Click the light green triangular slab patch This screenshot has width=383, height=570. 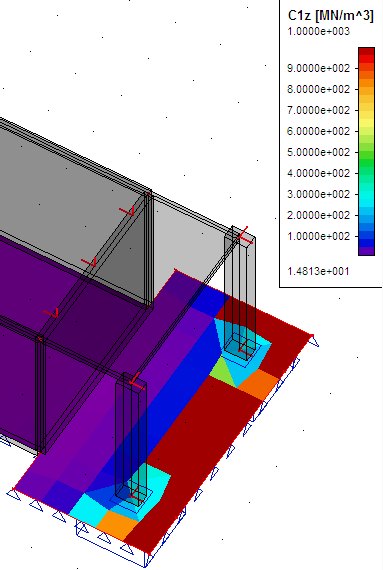[223, 371]
